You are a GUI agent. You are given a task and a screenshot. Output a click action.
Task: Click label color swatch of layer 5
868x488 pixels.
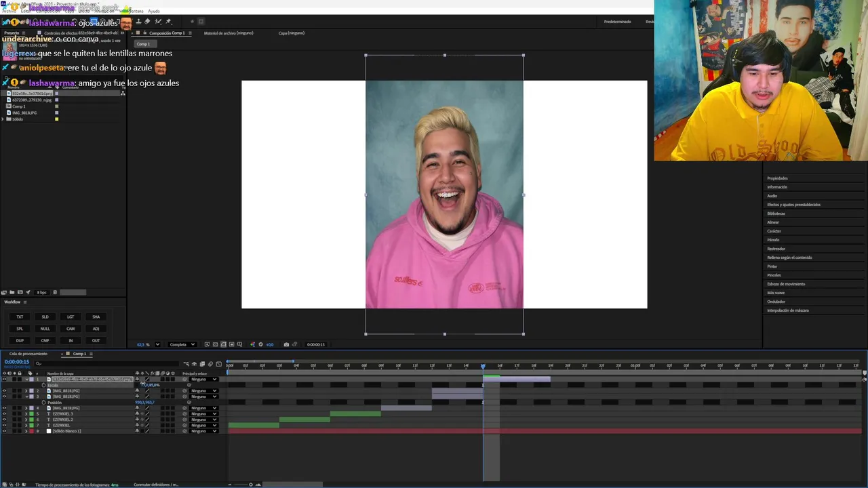[31, 413]
